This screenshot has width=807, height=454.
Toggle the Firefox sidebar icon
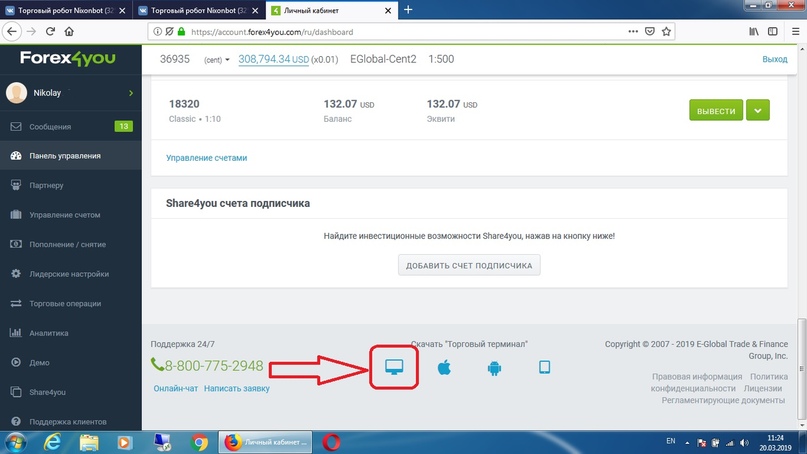773,31
